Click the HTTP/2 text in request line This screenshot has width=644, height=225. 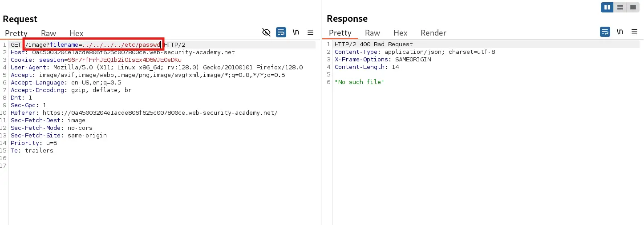(175, 45)
